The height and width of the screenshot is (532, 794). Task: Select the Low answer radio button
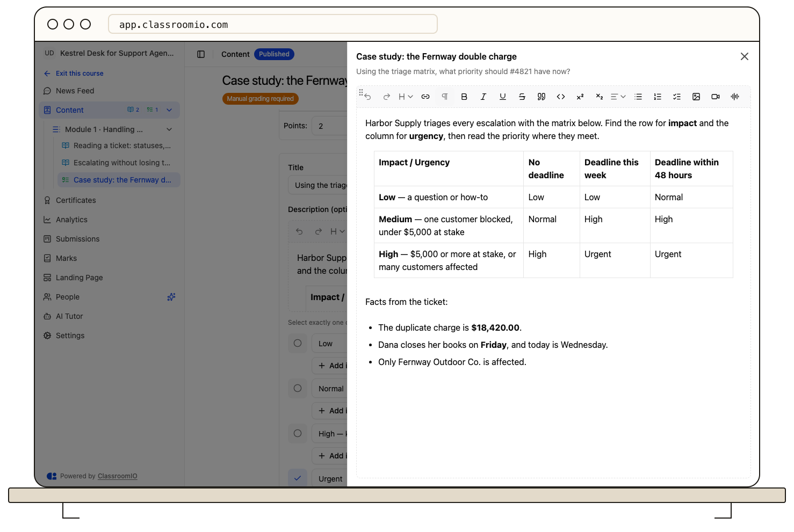[x=298, y=343]
